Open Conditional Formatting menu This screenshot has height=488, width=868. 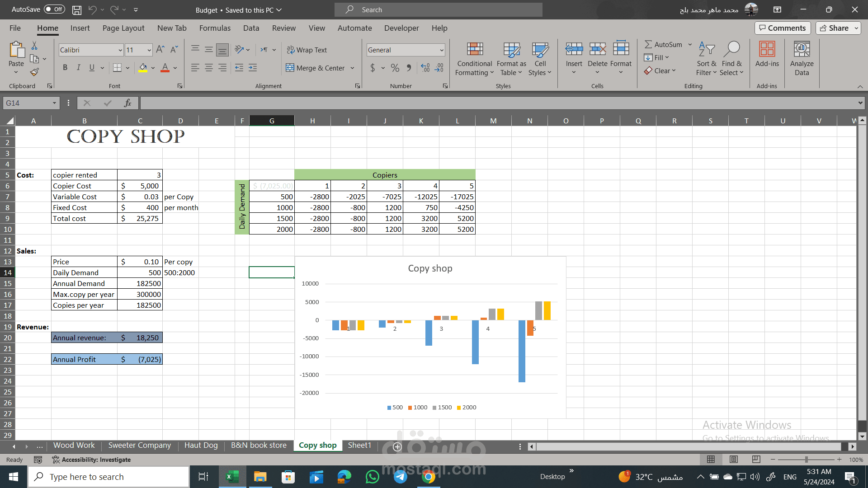coord(474,59)
